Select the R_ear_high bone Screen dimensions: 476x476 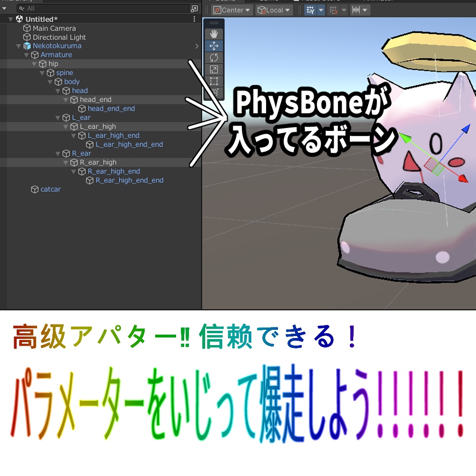tap(96, 162)
